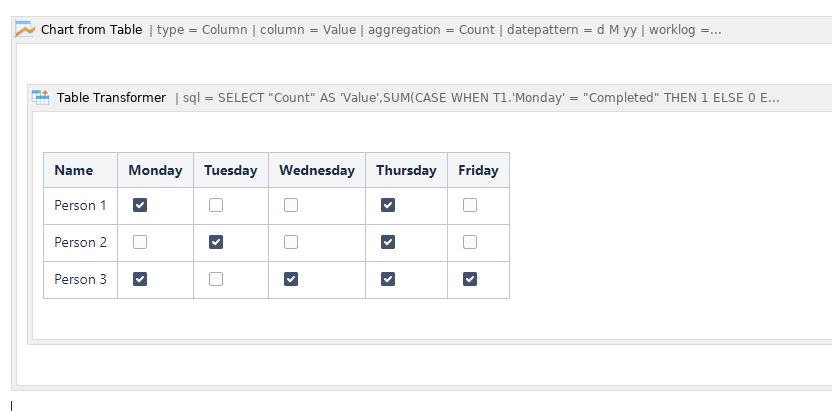This screenshot has height=411, width=832.
Task: Select the Chart from Table macro title
Action: (91, 30)
